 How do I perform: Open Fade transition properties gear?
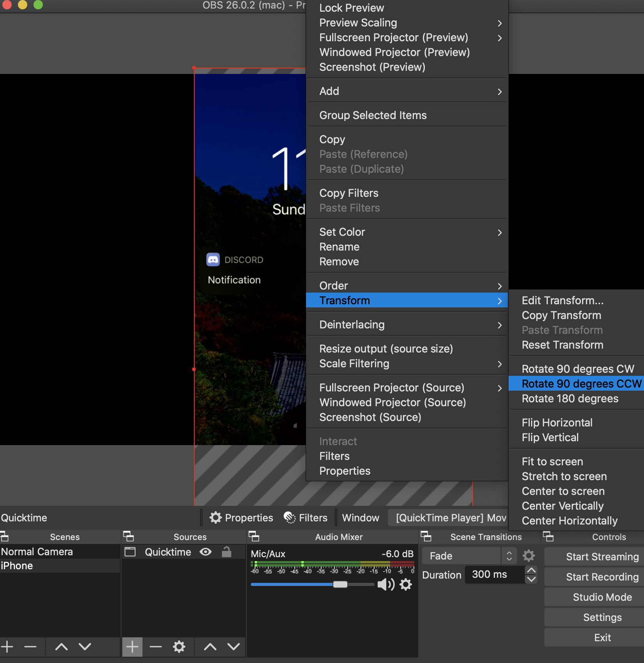pos(528,556)
